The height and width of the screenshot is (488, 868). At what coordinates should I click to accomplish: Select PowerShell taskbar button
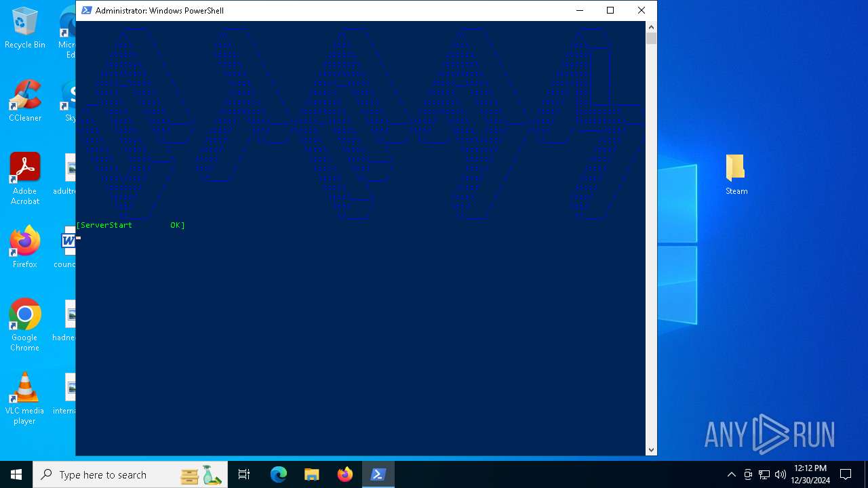(378, 474)
